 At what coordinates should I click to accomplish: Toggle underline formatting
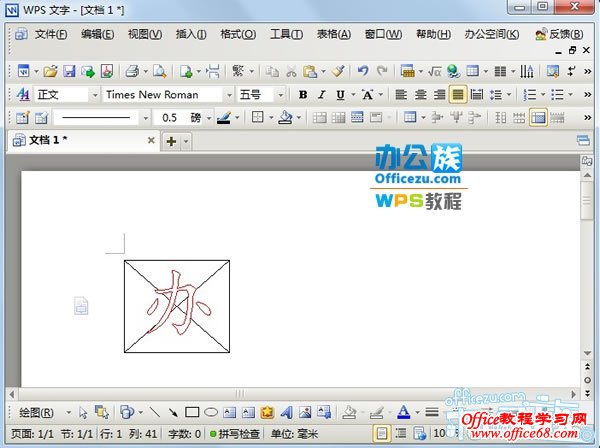(x=340, y=94)
